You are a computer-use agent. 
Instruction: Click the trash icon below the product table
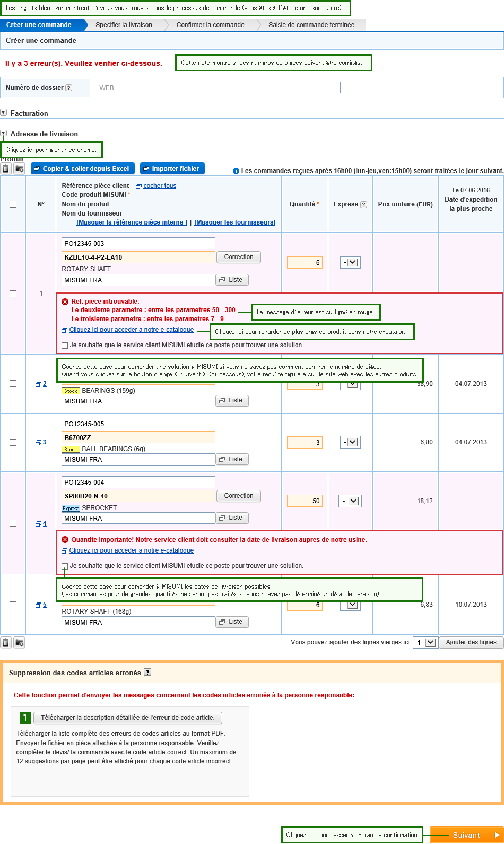coord(6,642)
